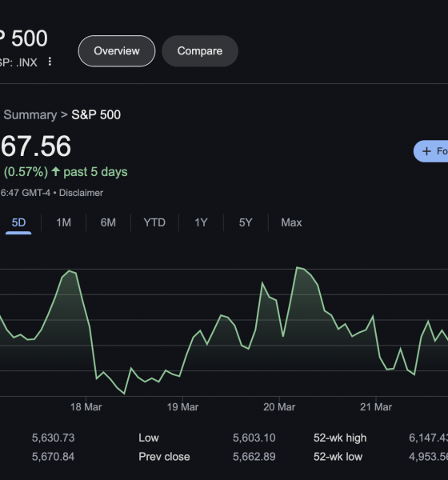
Task: Click the Low label
Action: pos(149,438)
